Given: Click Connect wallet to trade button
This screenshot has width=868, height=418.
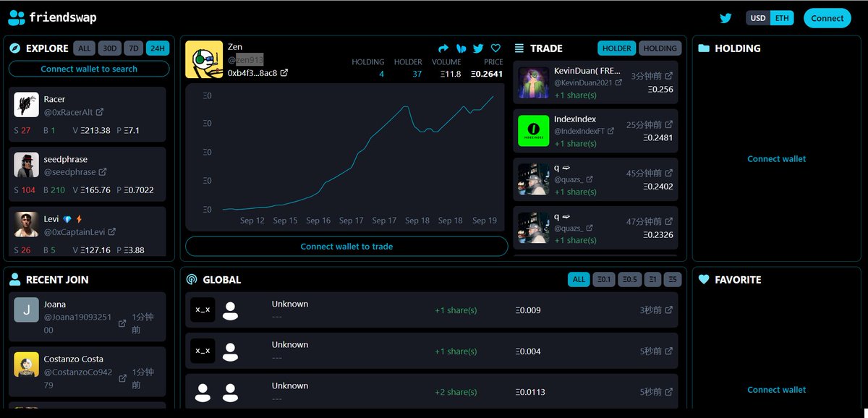Looking at the screenshot, I should click(346, 247).
